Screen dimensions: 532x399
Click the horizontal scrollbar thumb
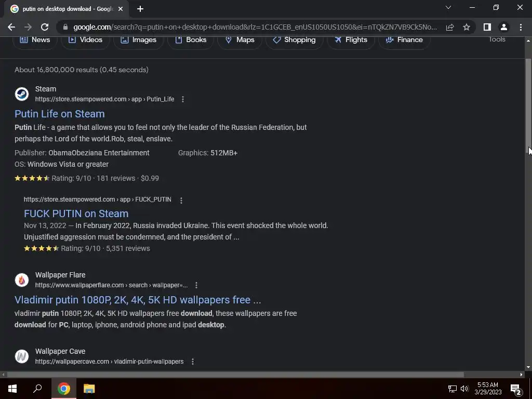pyautogui.click(x=235, y=375)
